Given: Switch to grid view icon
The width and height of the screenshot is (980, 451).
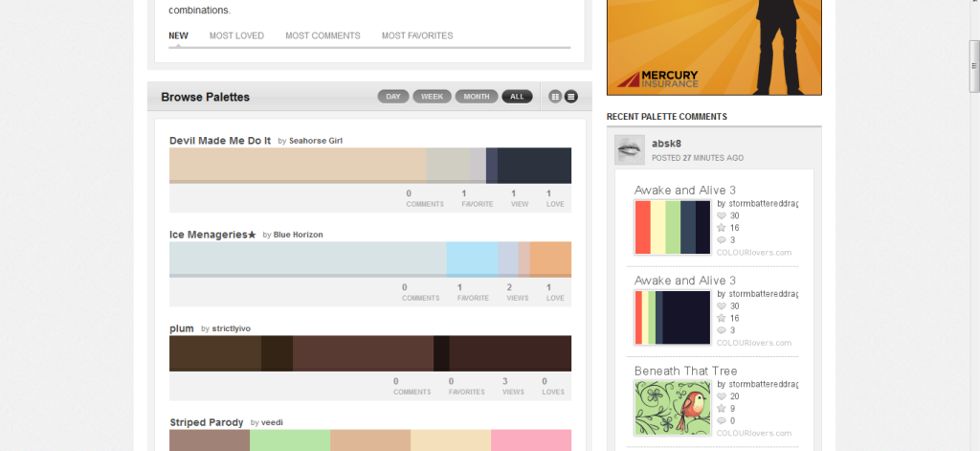Looking at the screenshot, I should pyautogui.click(x=555, y=97).
